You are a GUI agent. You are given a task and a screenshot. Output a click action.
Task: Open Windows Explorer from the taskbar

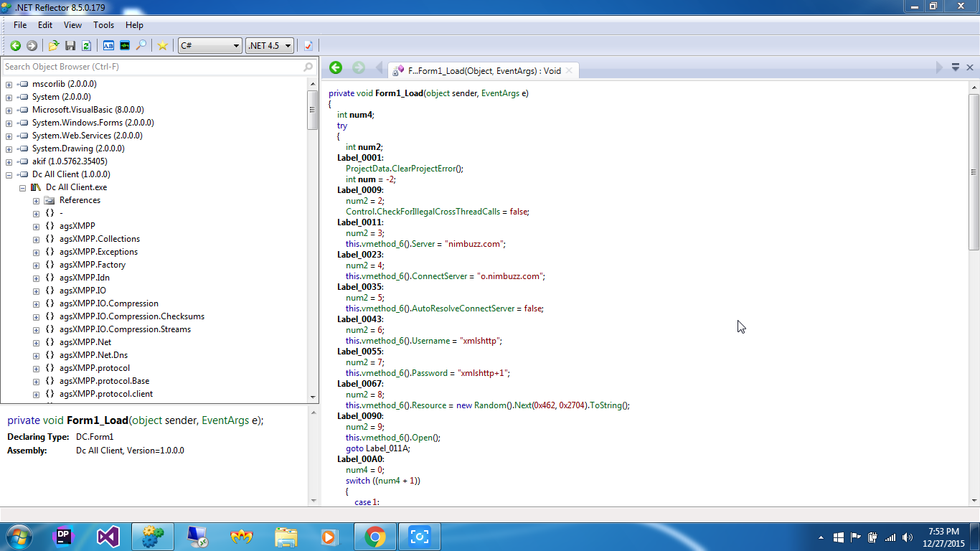coord(286,536)
